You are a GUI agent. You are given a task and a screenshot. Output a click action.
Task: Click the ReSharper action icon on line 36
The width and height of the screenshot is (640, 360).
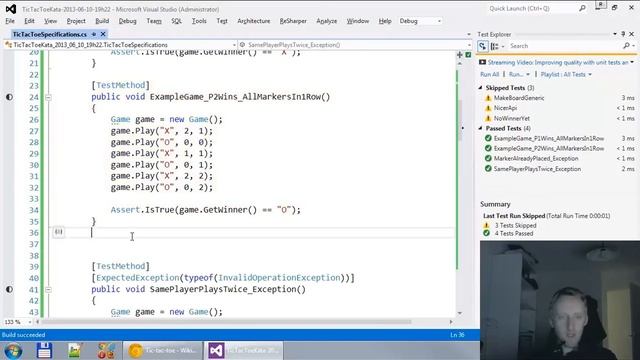pyautogui.click(x=59, y=232)
